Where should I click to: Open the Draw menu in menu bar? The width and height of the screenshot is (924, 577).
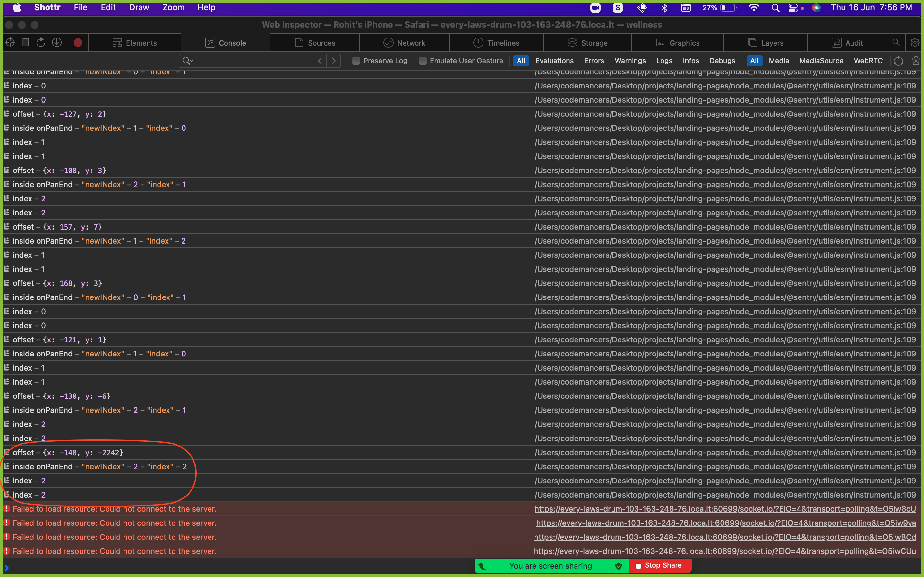pyautogui.click(x=139, y=7)
